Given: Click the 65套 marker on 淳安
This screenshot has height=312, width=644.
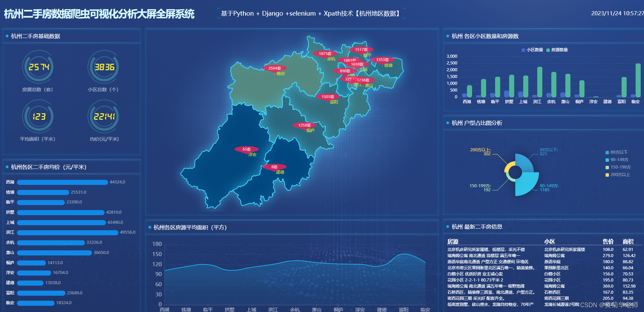Looking at the screenshot, I should pyautogui.click(x=246, y=149).
